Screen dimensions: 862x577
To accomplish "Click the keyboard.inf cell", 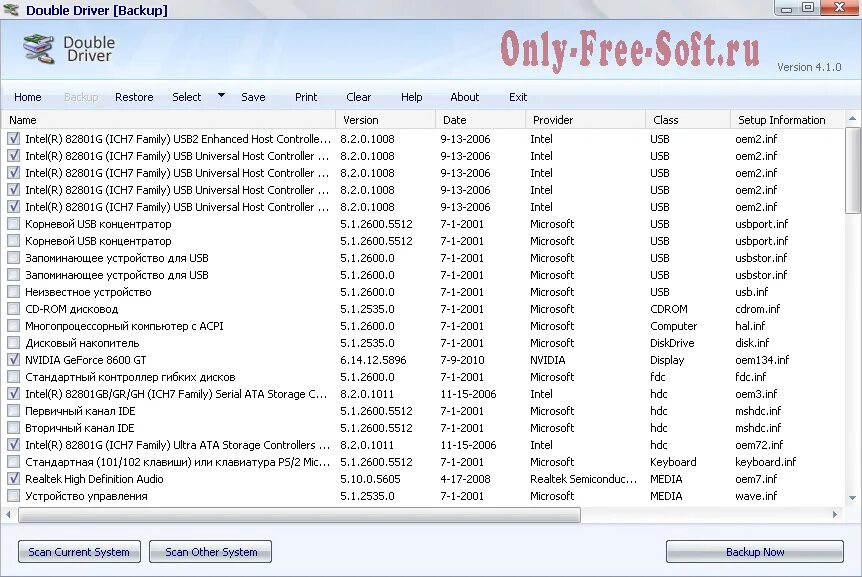I will pyautogui.click(x=766, y=462).
